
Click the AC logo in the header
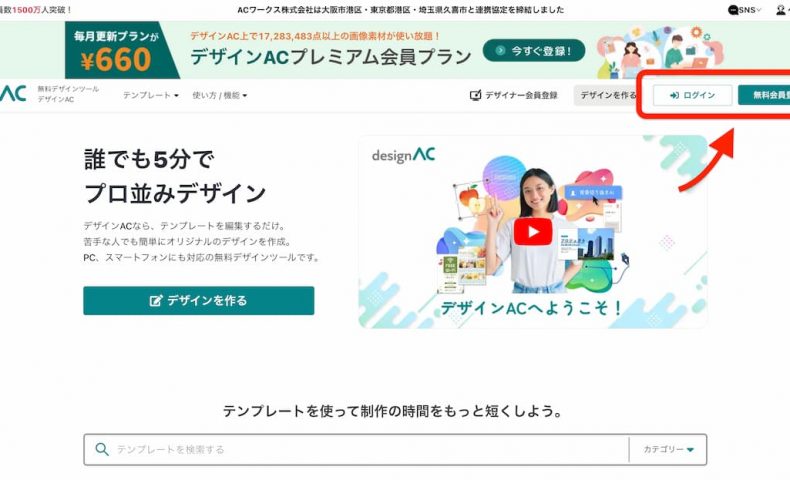pos(13,94)
